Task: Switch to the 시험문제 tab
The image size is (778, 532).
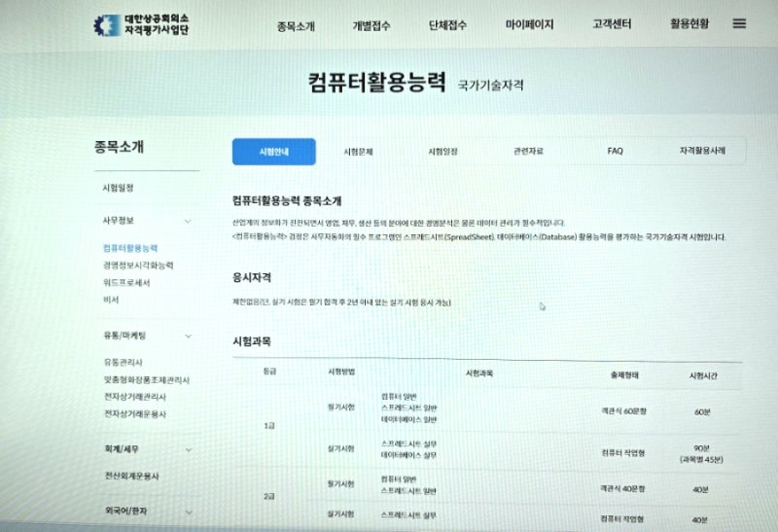Action: [358, 152]
